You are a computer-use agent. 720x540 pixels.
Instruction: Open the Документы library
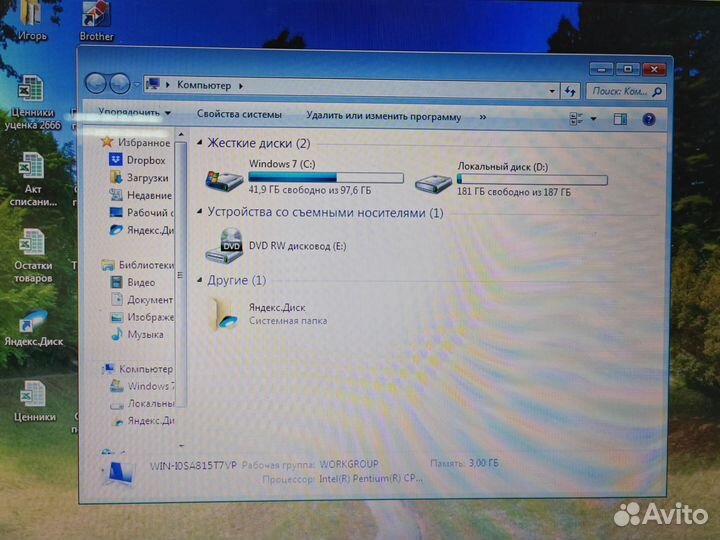[x=142, y=299]
